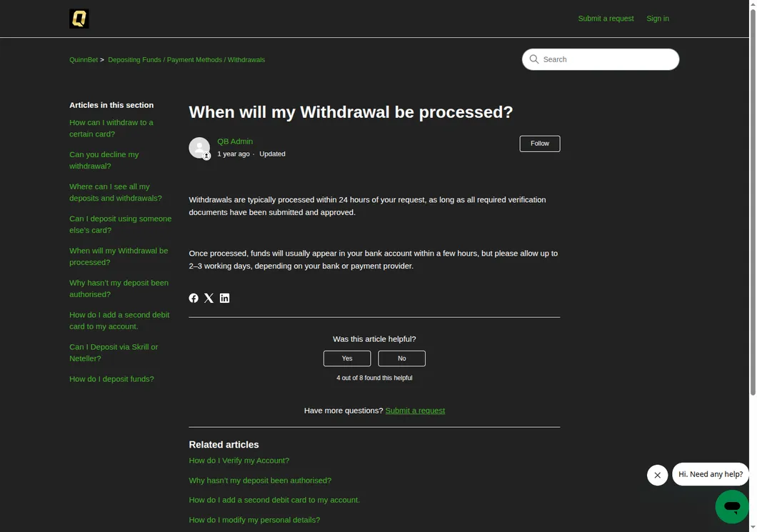Click the '4 out of 8 found this helpful' text
The height and width of the screenshot is (532, 757).
[x=374, y=378]
